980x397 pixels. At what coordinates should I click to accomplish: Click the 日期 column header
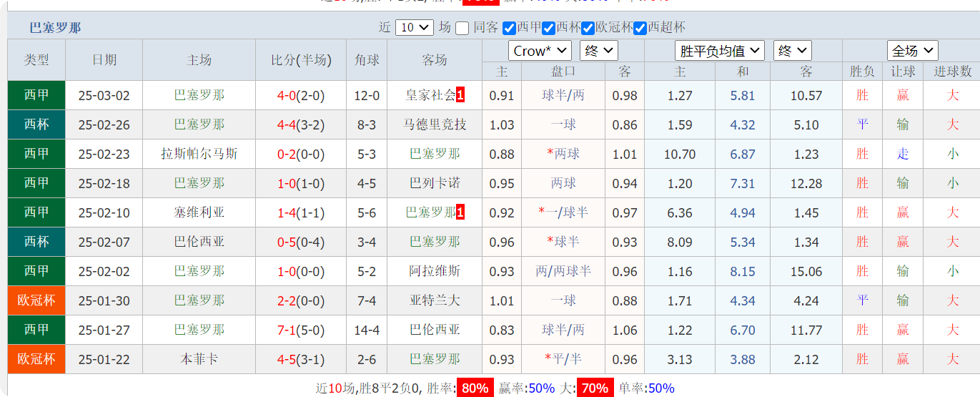(104, 60)
